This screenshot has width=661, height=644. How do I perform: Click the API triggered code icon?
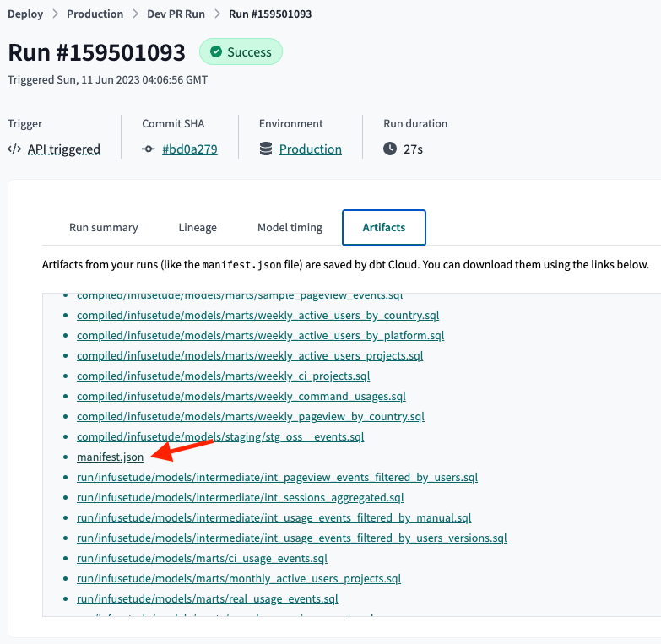(x=14, y=149)
